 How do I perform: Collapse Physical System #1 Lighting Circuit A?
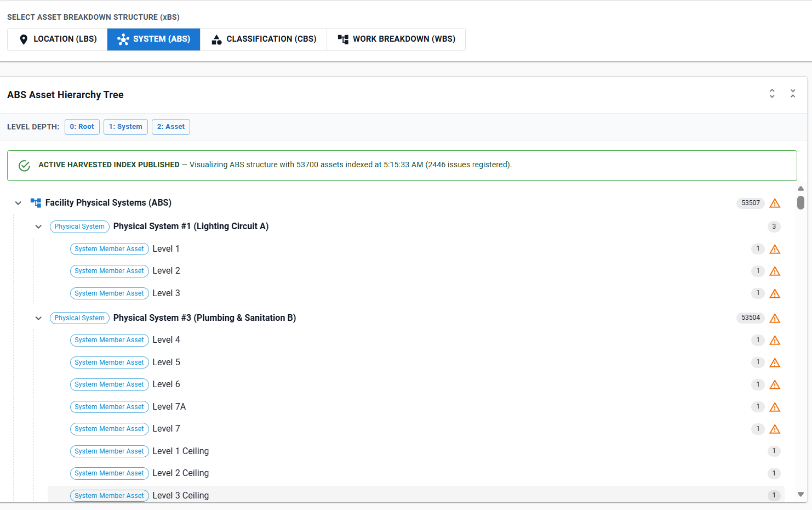[38, 226]
